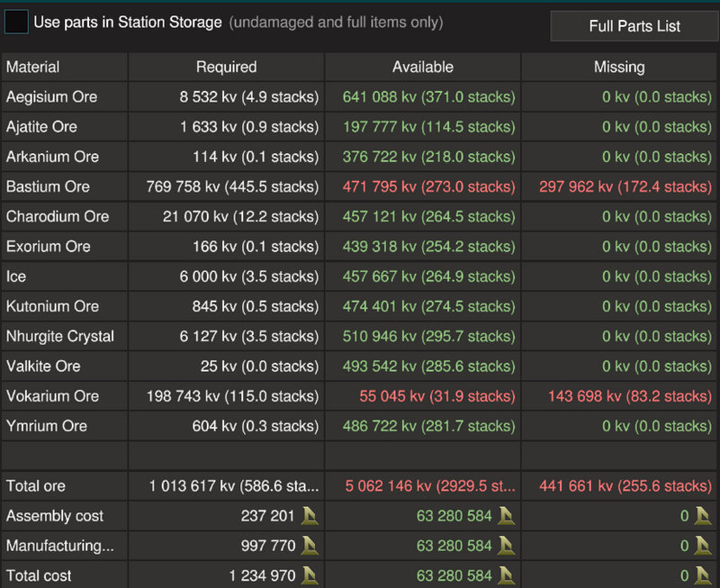Click the currency icon in Assembly cost Available
The image size is (720, 588).
pos(506,516)
